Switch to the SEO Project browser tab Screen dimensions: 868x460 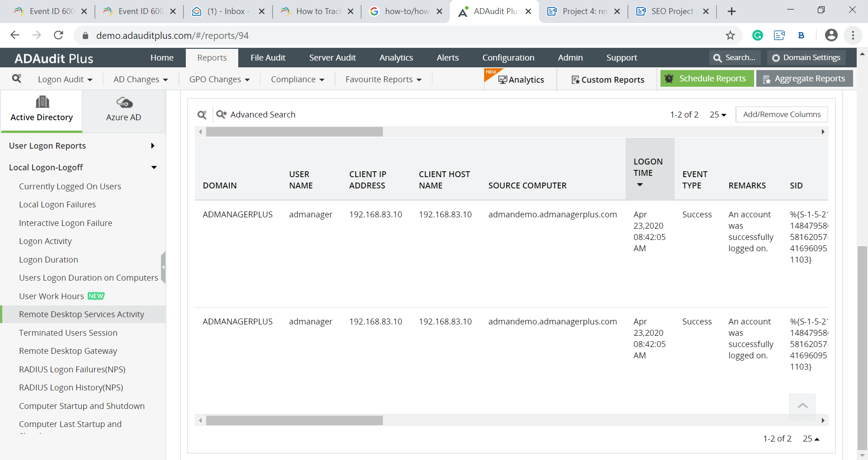672,11
